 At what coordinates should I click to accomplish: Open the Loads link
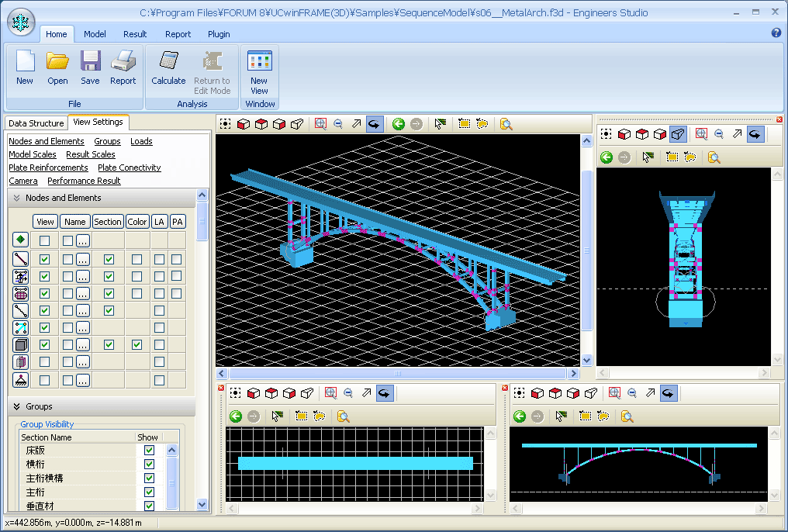[x=141, y=141]
